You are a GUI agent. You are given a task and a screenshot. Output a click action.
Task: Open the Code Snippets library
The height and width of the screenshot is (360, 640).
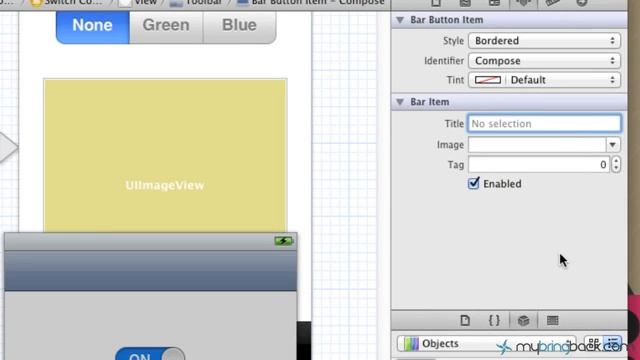tap(494, 320)
